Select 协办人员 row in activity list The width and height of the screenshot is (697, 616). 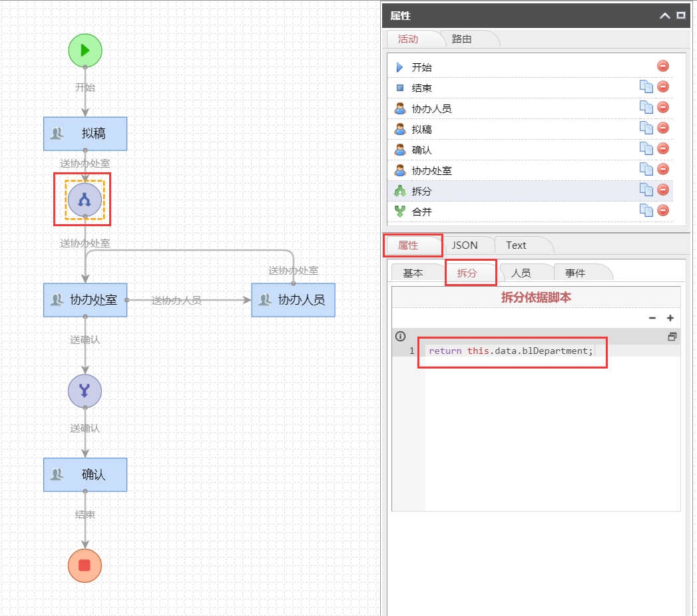tap(530, 108)
